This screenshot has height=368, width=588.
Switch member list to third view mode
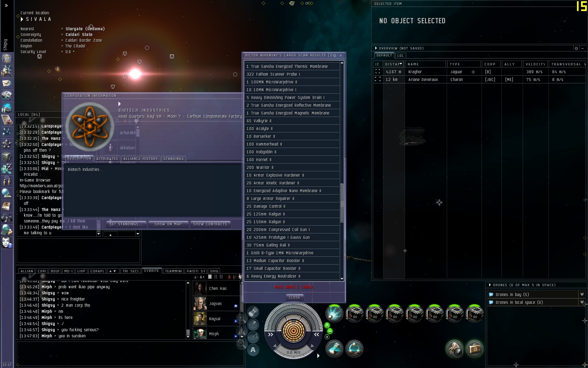tap(221, 277)
